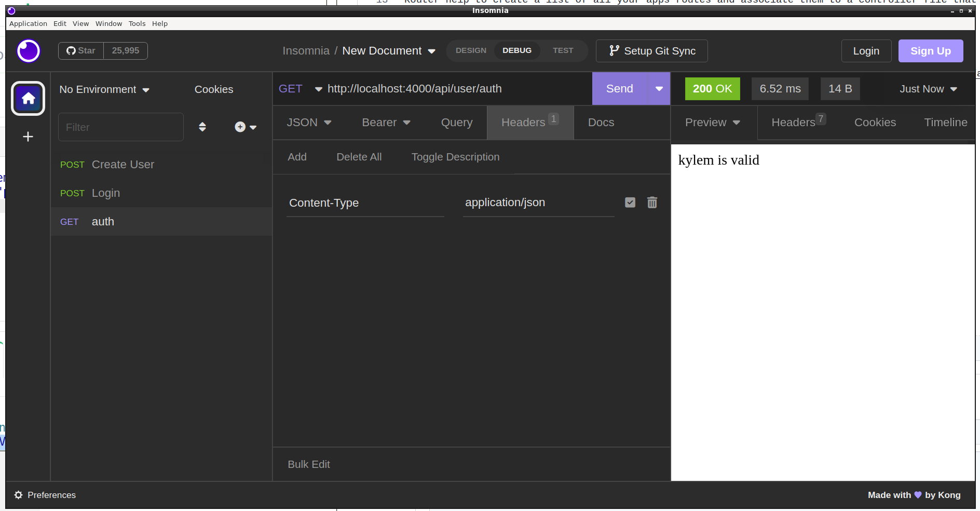Disable the Content-Type header checkbox

point(630,203)
